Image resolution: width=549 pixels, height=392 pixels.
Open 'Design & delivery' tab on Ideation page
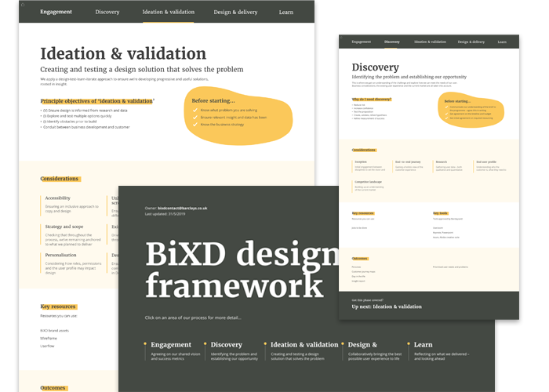[235, 12]
